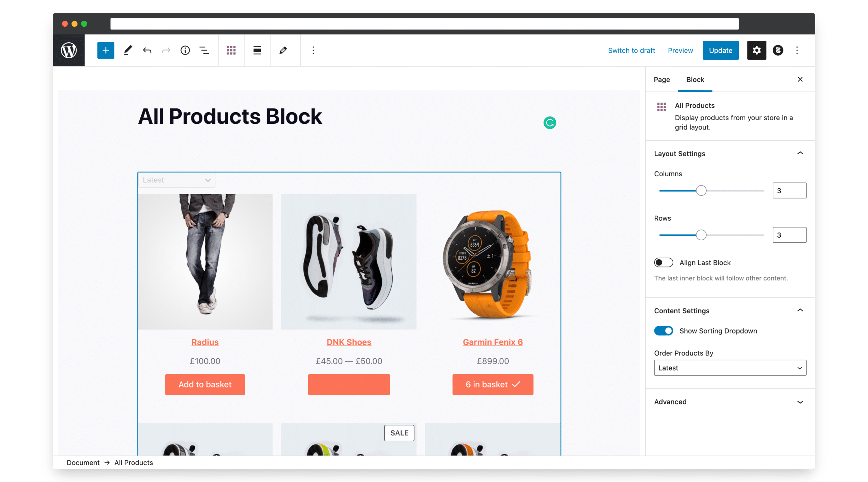The height and width of the screenshot is (482, 868).
Task: Open the Order Products By dropdown
Action: click(730, 368)
